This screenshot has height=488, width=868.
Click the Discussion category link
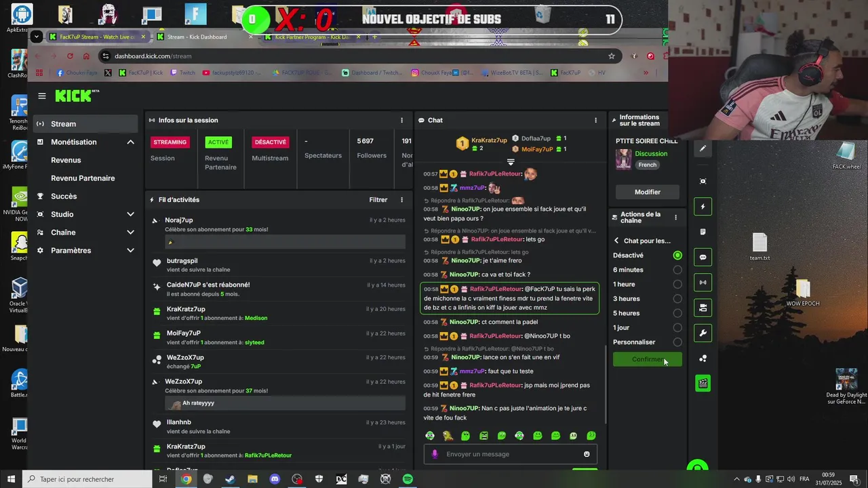[651, 154]
